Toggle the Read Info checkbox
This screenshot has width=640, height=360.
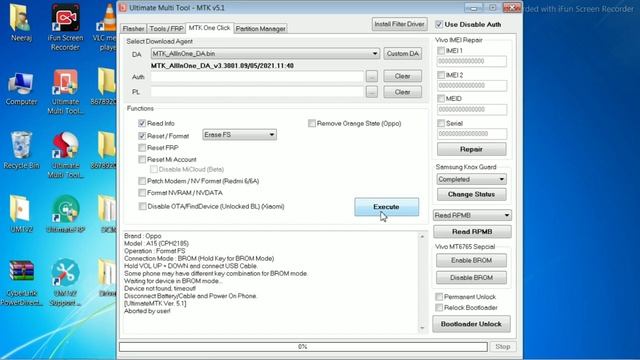[142, 123]
